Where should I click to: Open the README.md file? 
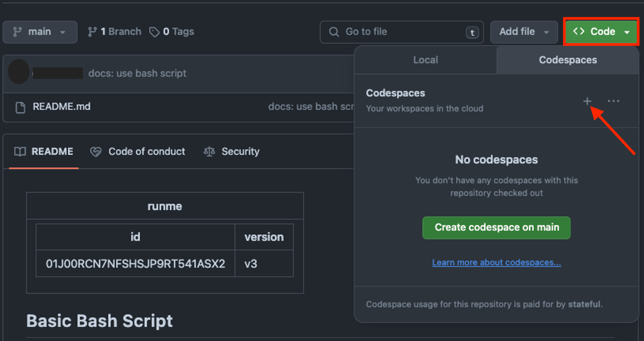62,107
